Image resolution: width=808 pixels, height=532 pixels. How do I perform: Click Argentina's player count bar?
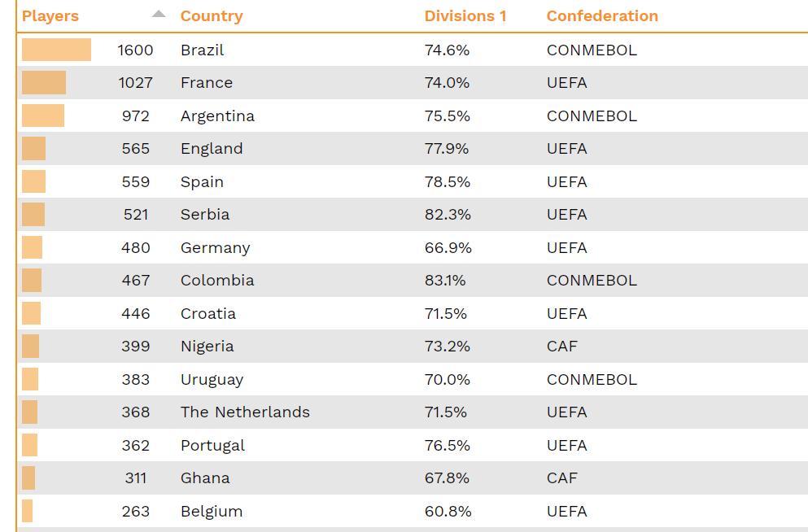pyautogui.click(x=43, y=116)
